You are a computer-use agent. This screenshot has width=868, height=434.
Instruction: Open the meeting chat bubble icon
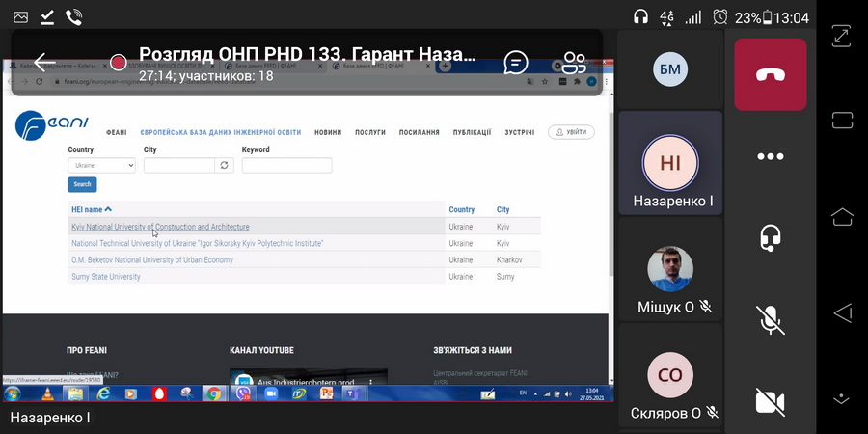tap(516, 63)
